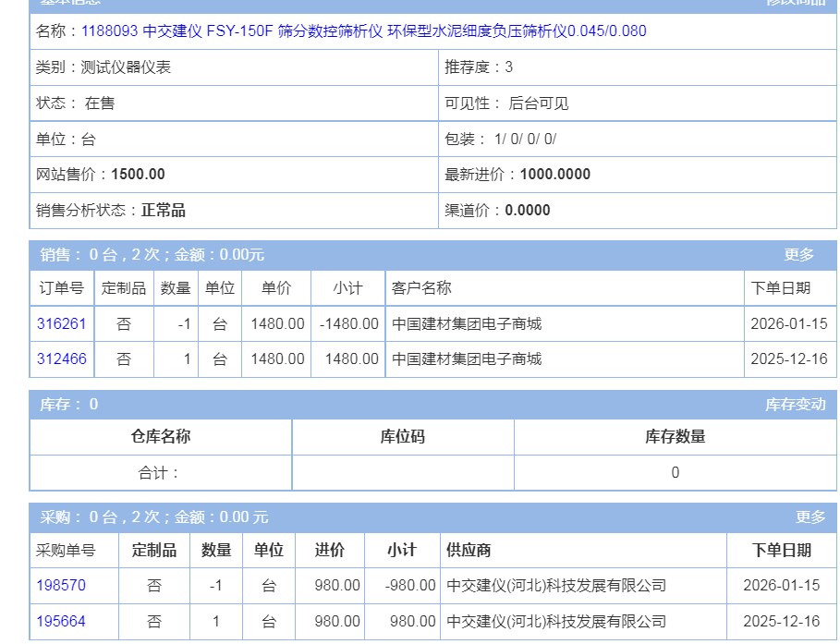This screenshot has width=840, height=644.
Task: Click the 库存数量 column header
Action: tap(675, 437)
